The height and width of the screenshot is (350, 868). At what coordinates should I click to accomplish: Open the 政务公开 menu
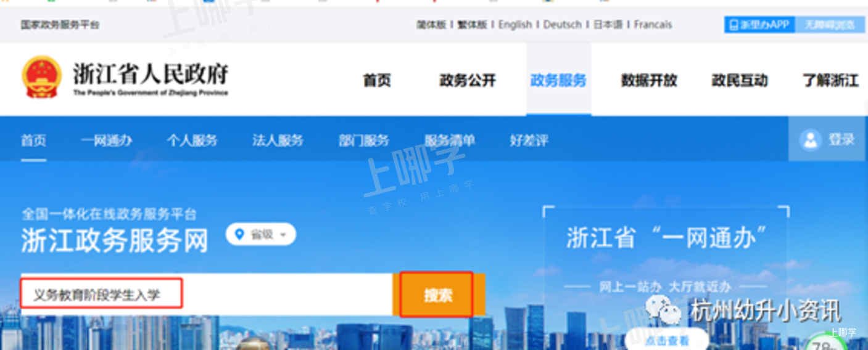[x=468, y=80]
